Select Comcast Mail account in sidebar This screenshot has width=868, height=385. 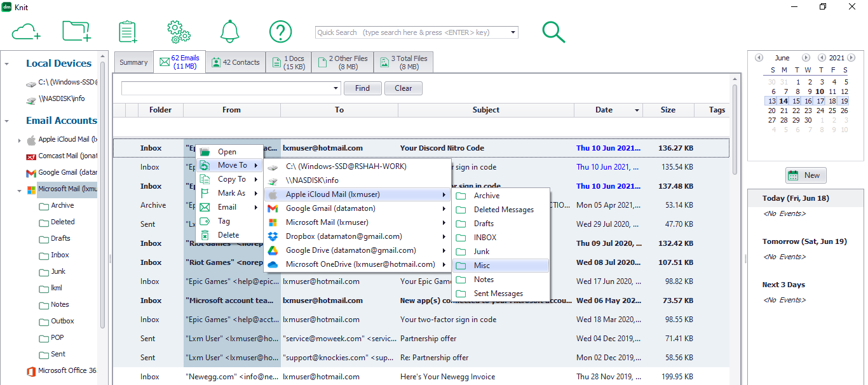pos(61,156)
